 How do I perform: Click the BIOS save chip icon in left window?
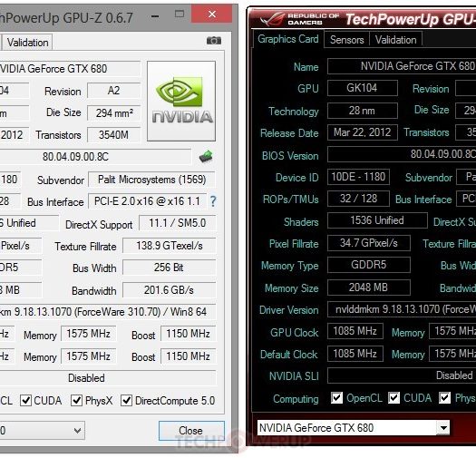click(206, 156)
